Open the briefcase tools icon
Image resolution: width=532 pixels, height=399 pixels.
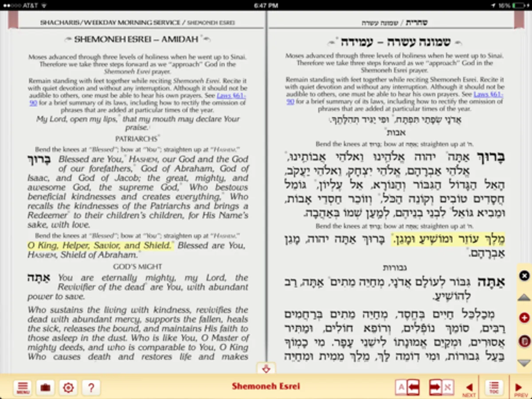45,387
